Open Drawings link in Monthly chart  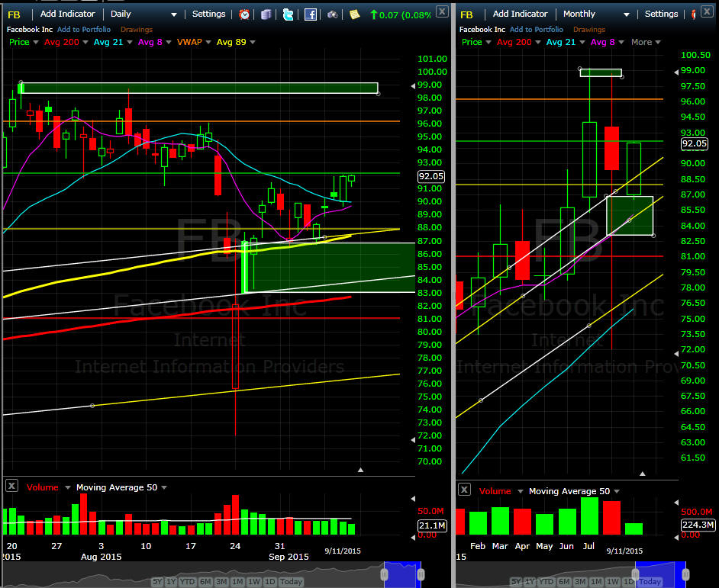[x=588, y=29]
